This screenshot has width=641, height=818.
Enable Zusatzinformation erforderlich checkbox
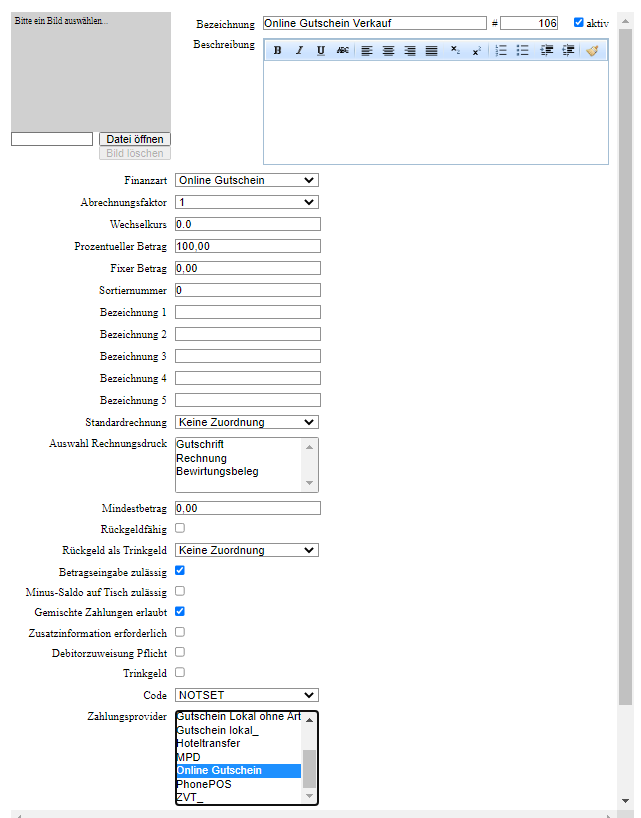click(180, 632)
